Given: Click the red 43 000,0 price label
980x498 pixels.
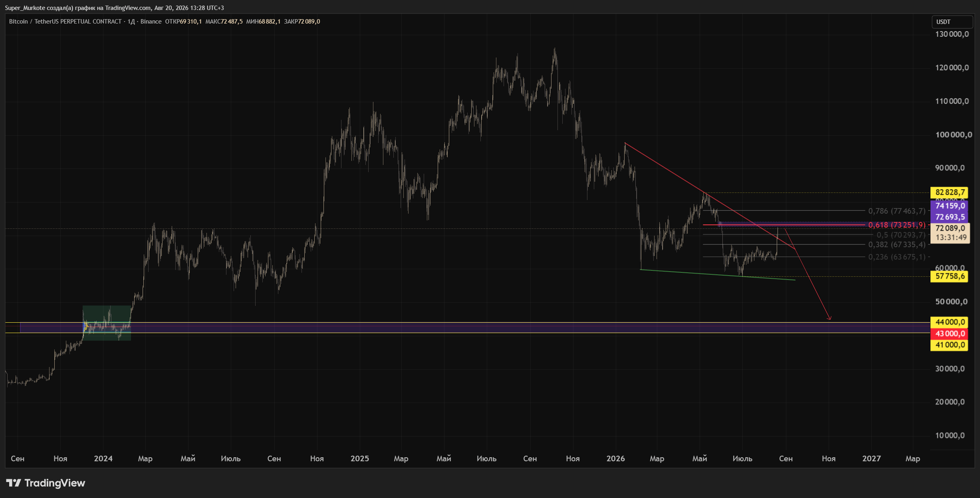Looking at the screenshot, I should [x=949, y=333].
